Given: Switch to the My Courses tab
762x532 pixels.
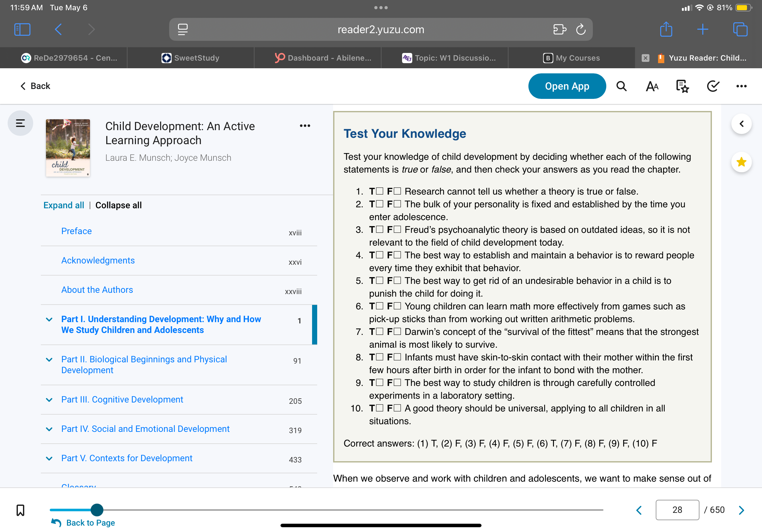Looking at the screenshot, I should [571, 58].
